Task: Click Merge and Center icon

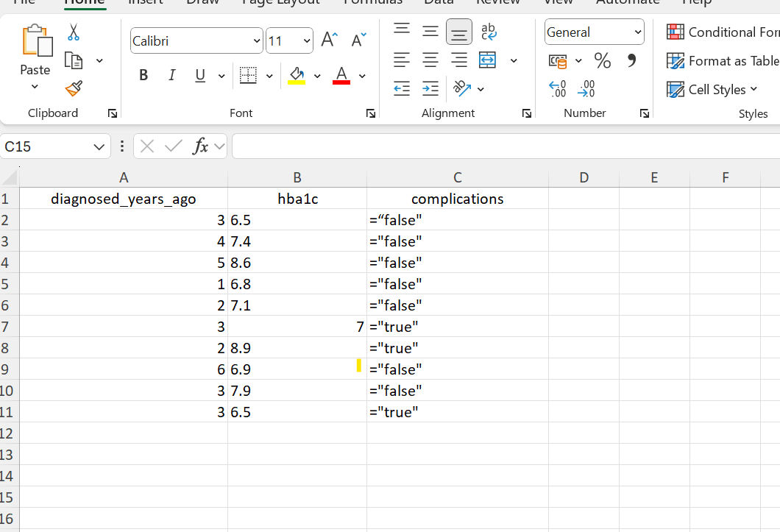Action: [487, 60]
